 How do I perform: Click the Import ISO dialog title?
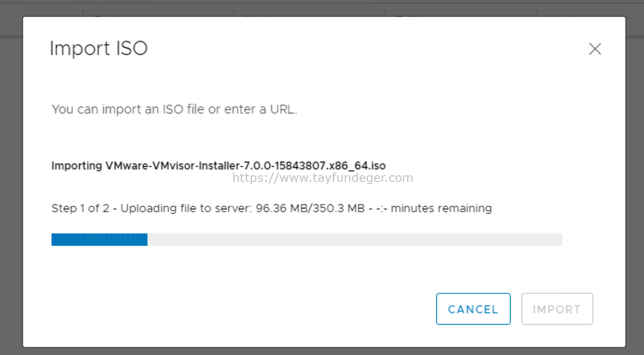[x=99, y=48]
